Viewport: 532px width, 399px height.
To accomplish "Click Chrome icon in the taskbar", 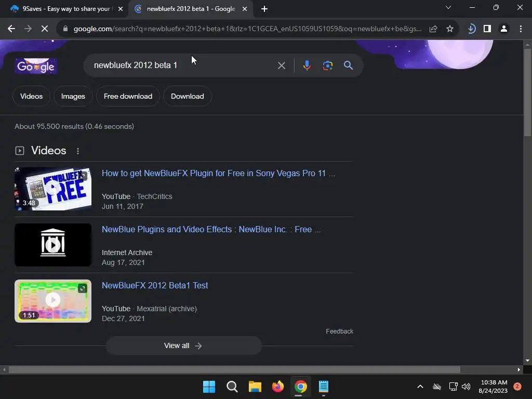I will pos(301,387).
